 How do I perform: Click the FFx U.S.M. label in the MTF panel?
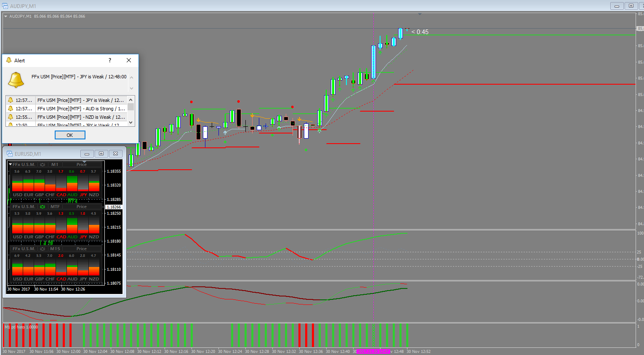pyautogui.click(x=24, y=207)
